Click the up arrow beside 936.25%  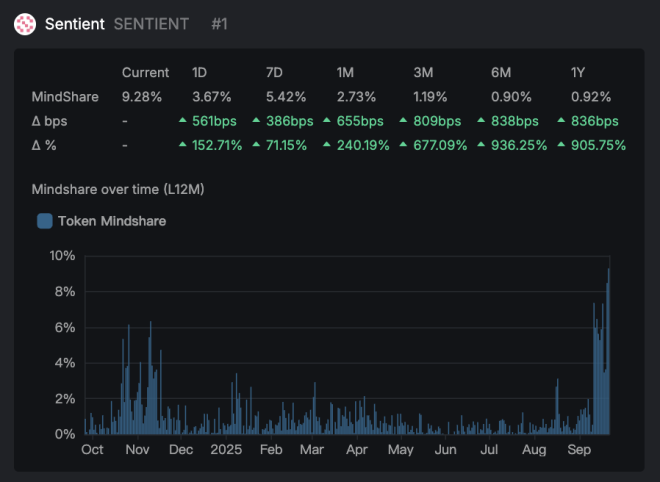481,144
